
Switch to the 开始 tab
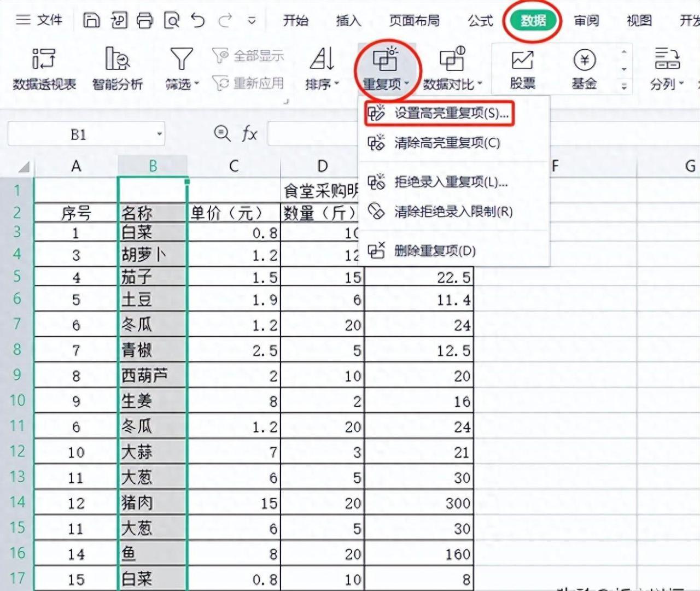point(296,21)
